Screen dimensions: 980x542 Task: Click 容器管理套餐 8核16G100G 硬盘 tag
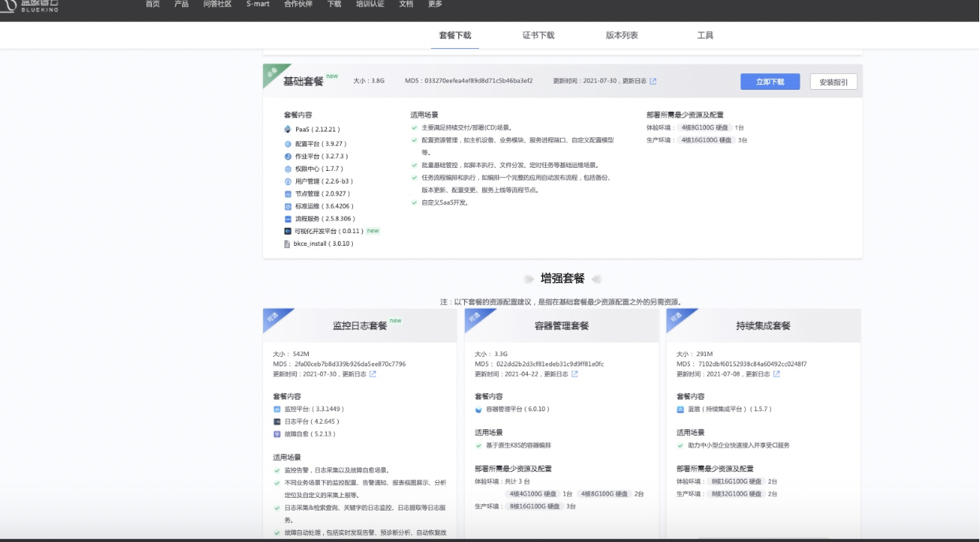(536, 507)
